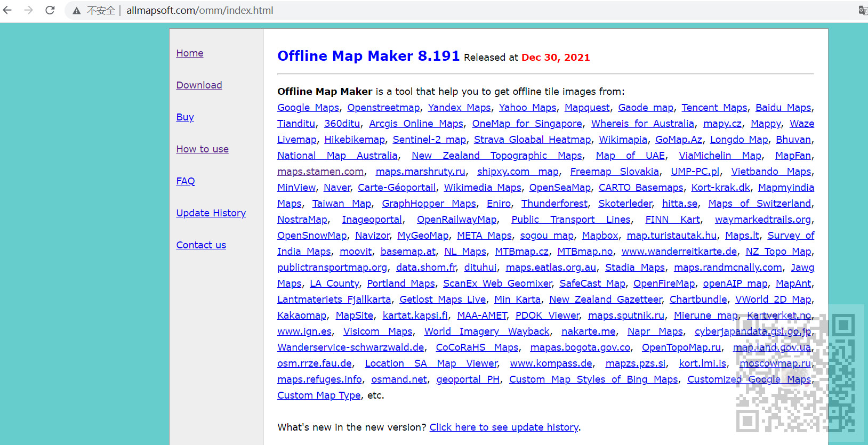The height and width of the screenshot is (445, 868).
Task: Click the browser back arrow
Action: point(7,10)
